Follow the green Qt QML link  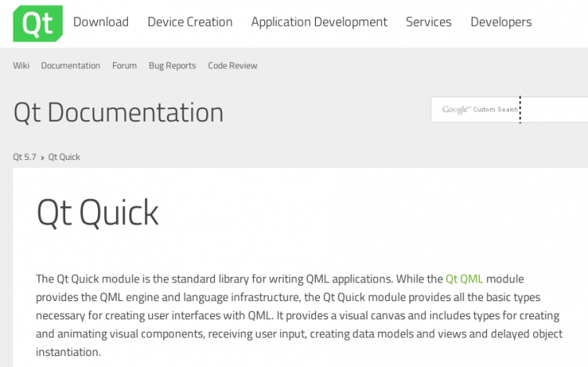464,279
